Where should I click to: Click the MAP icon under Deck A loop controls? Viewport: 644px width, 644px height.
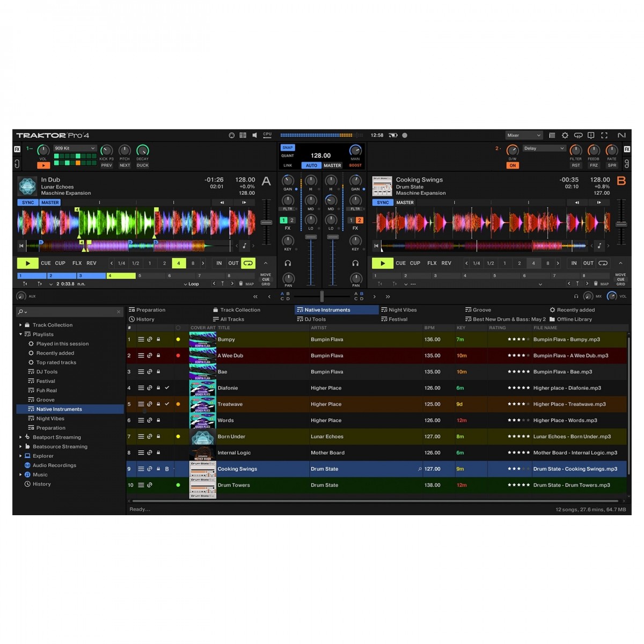tap(250, 284)
